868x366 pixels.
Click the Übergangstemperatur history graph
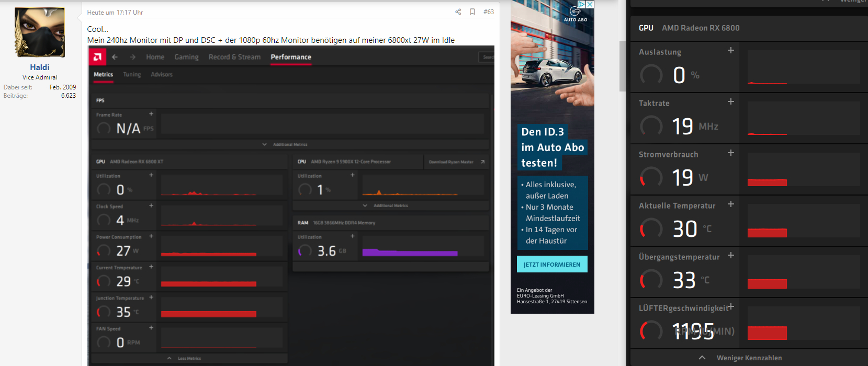click(804, 272)
